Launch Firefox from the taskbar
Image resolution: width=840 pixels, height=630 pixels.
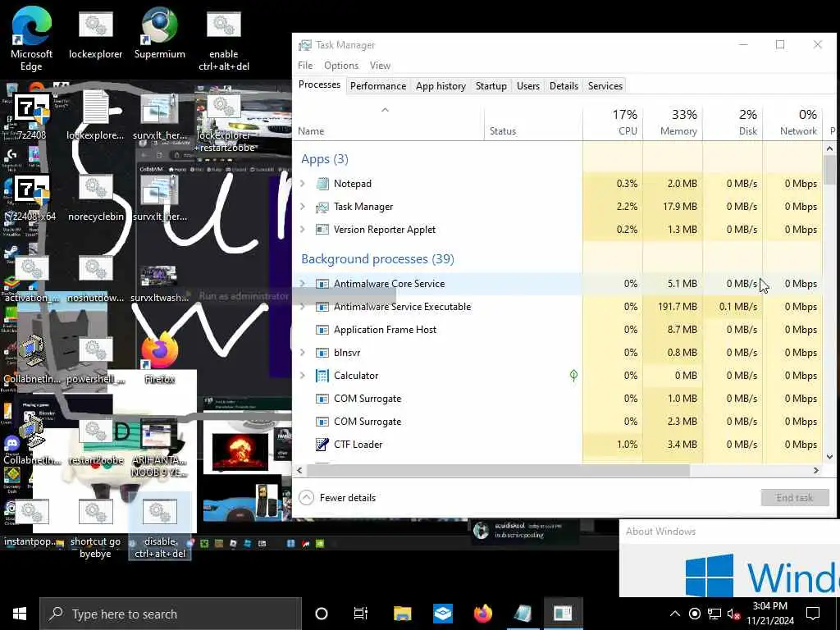pyautogui.click(x=483, y=614)
